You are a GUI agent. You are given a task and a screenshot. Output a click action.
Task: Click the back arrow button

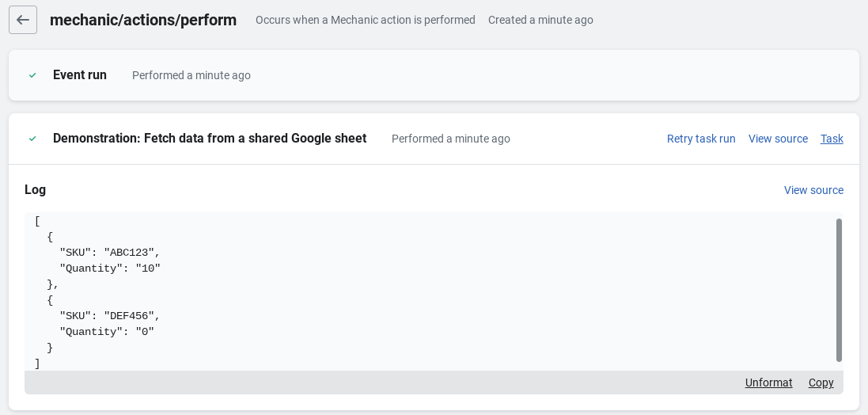pos(23,20)
